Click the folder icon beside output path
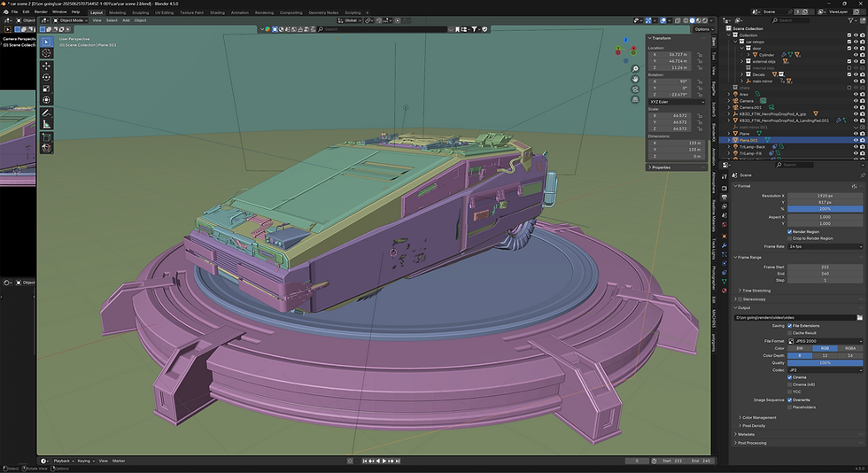The image size is (868, 473). (x=859, y=317)
